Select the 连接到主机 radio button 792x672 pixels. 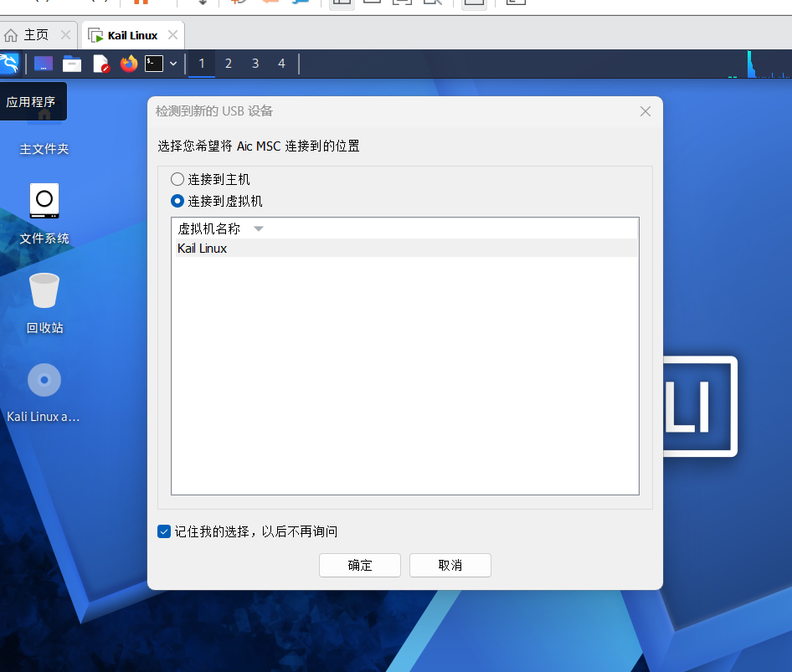177,179
